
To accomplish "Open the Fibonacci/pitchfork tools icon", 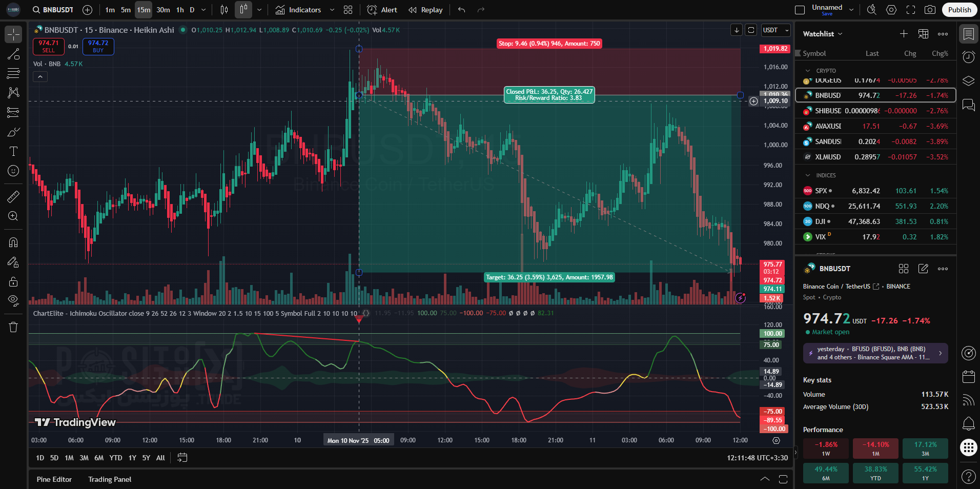I will point(13,73).
